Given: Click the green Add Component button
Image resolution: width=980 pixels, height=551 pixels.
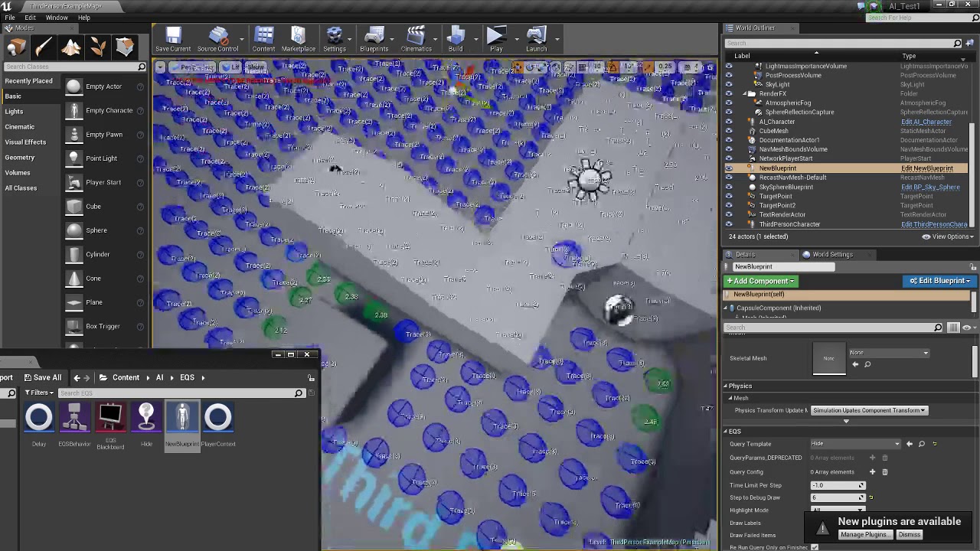Looking at the screenshot, I should (x=760, y=281).
